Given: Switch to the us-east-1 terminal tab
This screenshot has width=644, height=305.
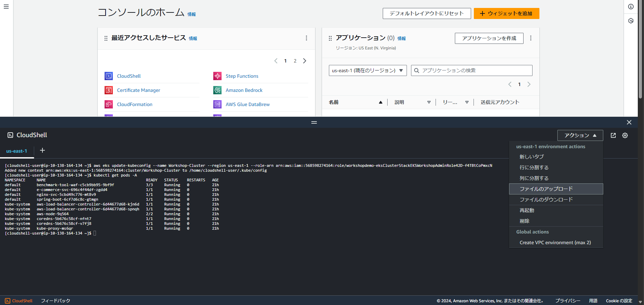Looking at the screenshot, I should coord(17,151).
